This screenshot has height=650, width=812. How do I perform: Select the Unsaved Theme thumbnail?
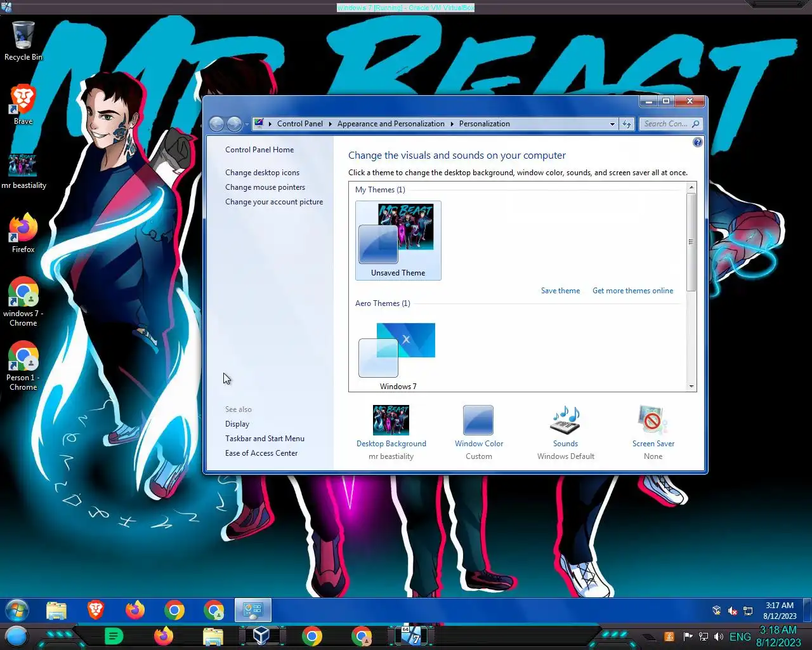(398, 241)
